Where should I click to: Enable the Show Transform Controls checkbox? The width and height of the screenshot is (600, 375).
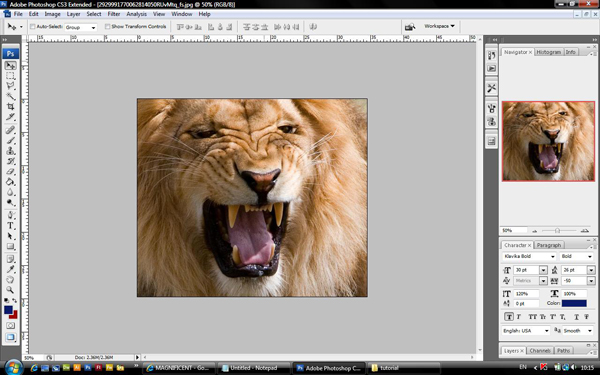click(108, 26)
